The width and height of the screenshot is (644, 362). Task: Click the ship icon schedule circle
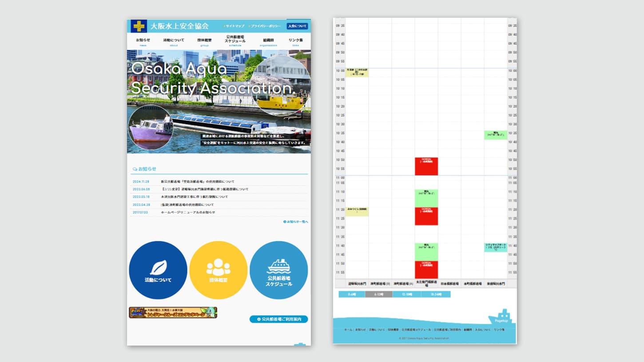tap(279, 270)
